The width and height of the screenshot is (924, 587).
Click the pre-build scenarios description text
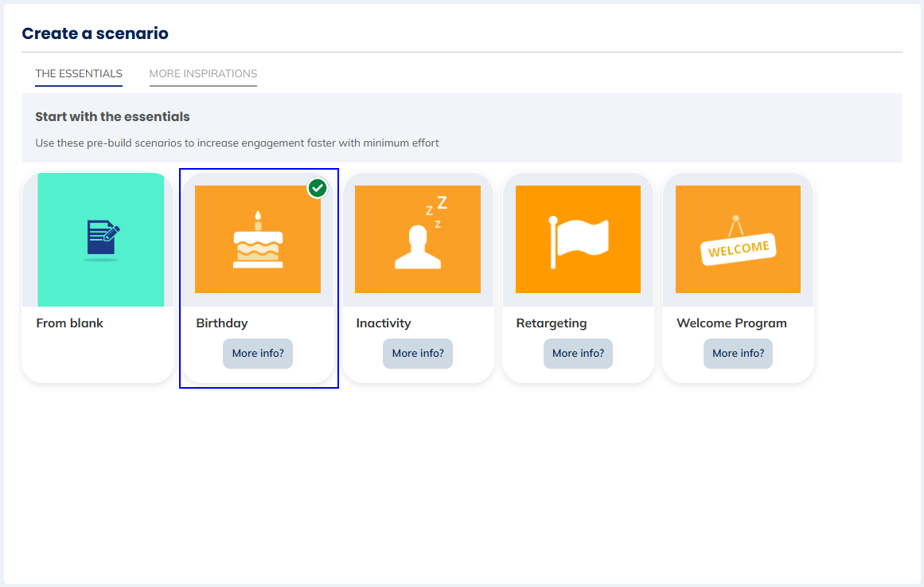point(237,143)
